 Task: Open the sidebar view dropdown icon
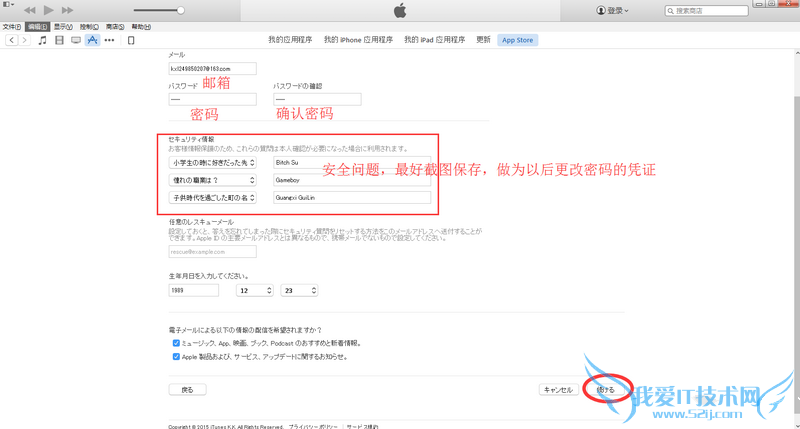[x=8, y=4]
